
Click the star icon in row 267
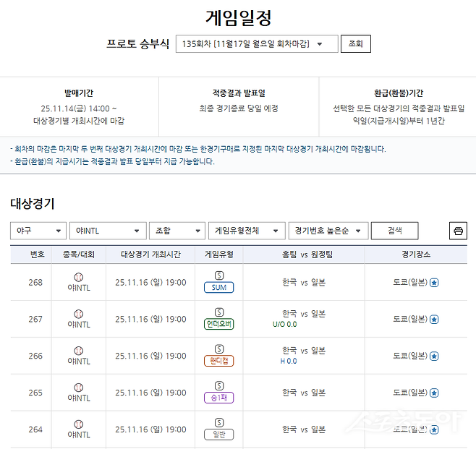click(434, 320)
